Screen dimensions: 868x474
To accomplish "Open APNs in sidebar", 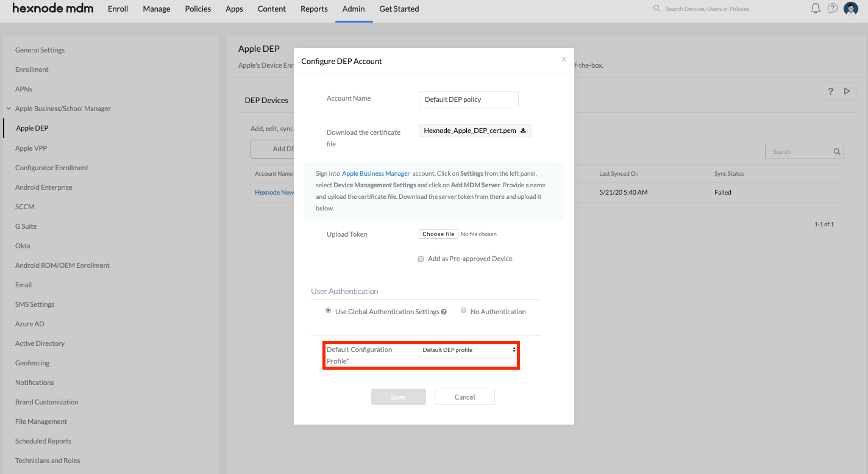I will point(24,89).
